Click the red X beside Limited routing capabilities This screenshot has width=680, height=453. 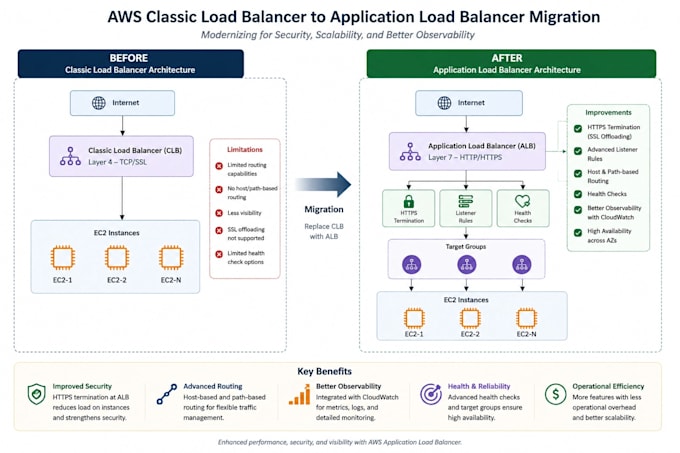click(219, 166)
